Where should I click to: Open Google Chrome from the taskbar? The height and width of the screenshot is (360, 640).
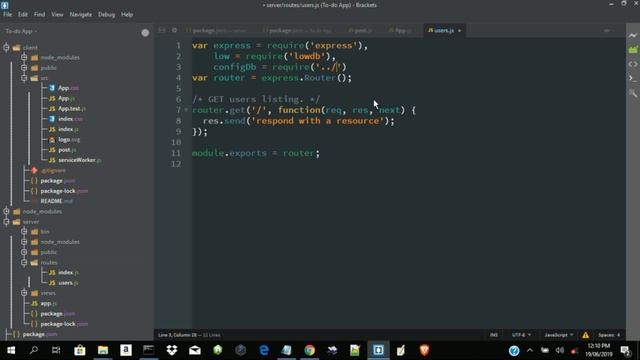[309, 350]
